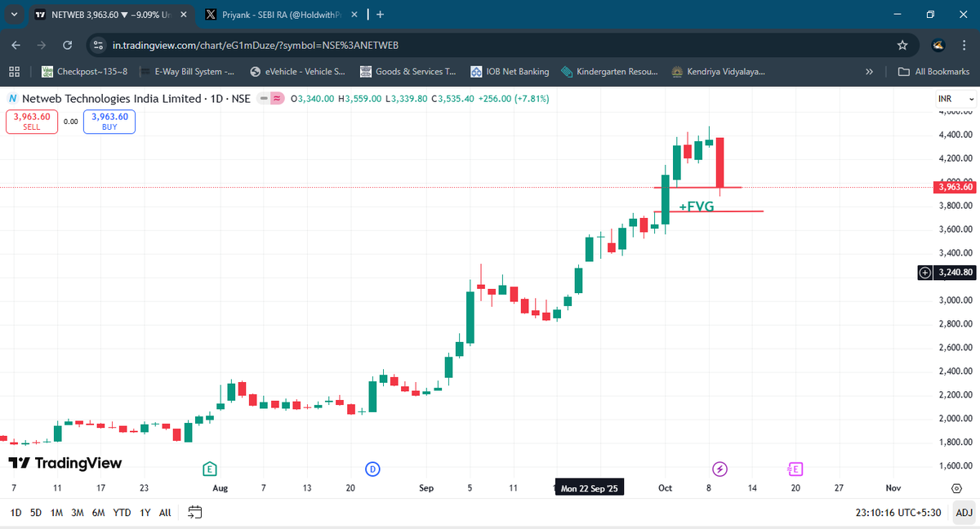Show more hidden bookmarks chevron
Image resolution: width=980 pixels, height=529 pixels.
click(x=870, y=72)
